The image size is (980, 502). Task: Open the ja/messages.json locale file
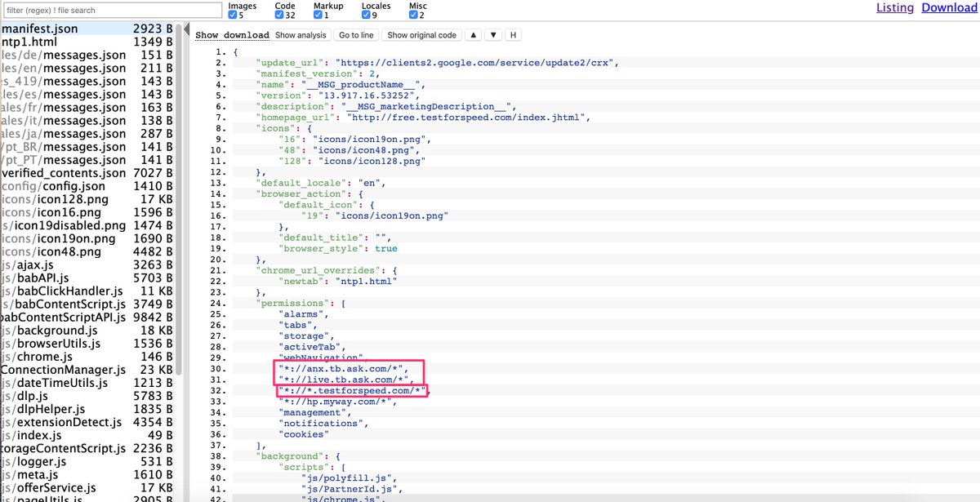[87, 133]
